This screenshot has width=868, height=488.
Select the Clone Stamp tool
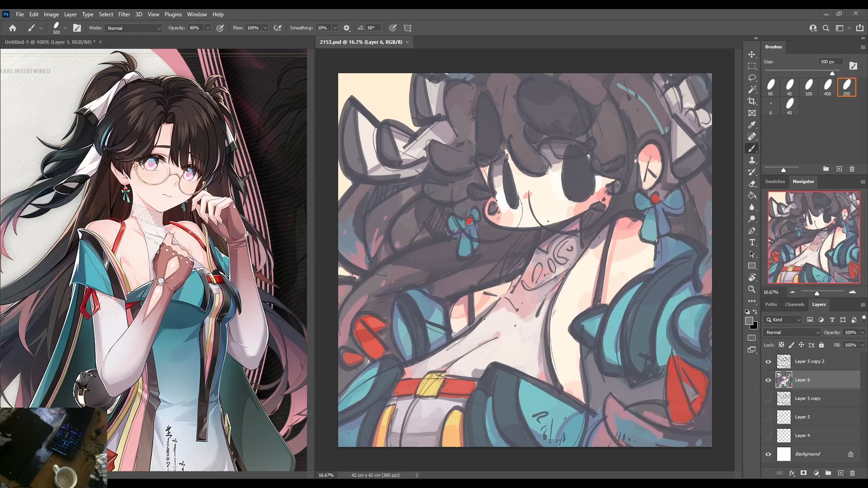tap(752, 160)
